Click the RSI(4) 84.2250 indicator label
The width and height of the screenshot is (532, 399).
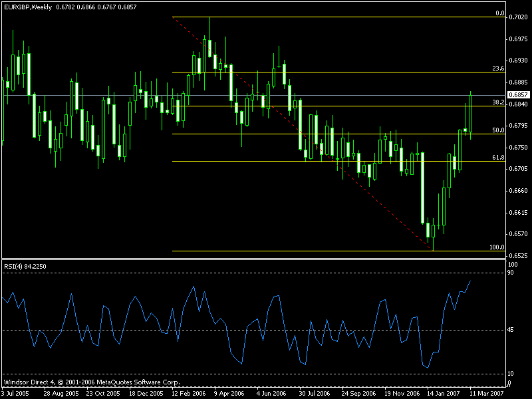(x=25, y=265)
